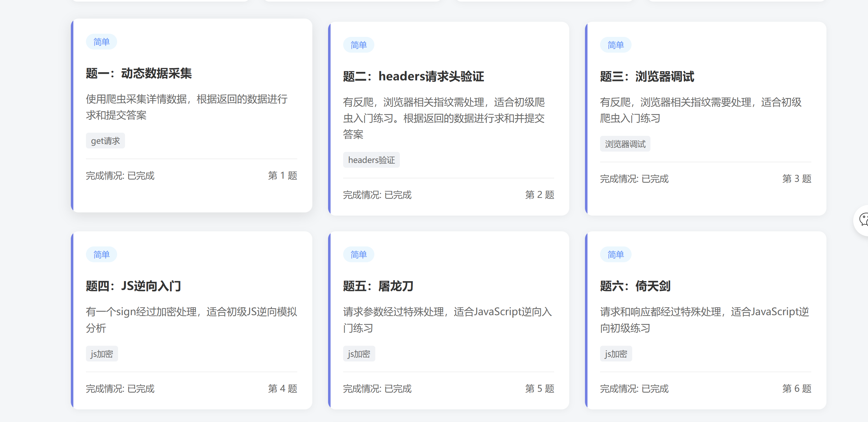Image resolution: width=868 pixels, height=422 pixels.
Task: Click 简单 badge on 屠龙刀 card
Action: pos(358,254)
